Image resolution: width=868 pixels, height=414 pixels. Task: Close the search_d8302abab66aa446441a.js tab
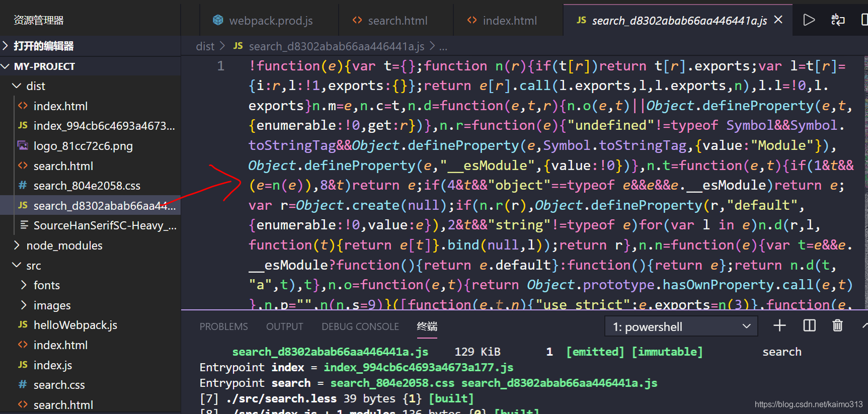[x=778, y=20]
